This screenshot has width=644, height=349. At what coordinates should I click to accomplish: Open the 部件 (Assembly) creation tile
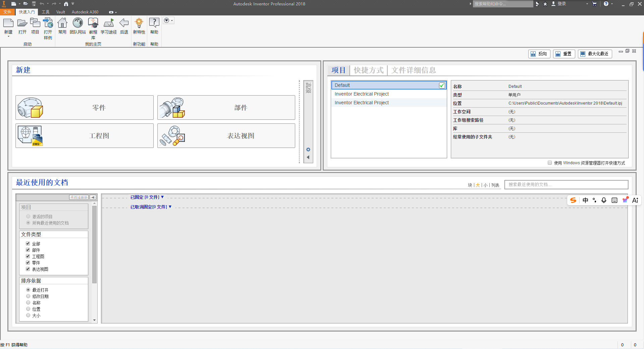click(x=226, y=107)
